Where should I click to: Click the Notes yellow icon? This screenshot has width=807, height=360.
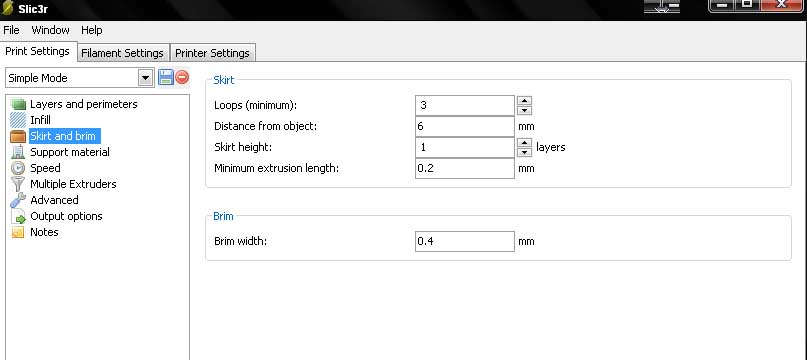(x=18, y=232)
